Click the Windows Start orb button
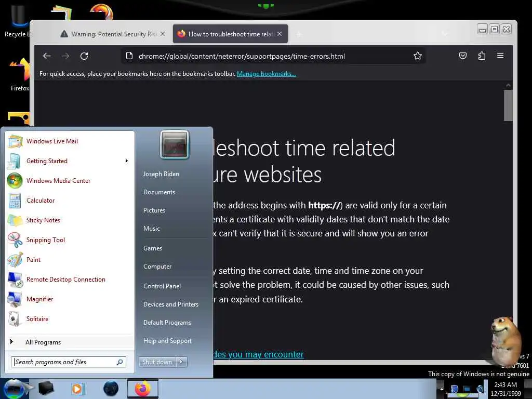Viewport: 532px width, 399px height. (14, 389)
